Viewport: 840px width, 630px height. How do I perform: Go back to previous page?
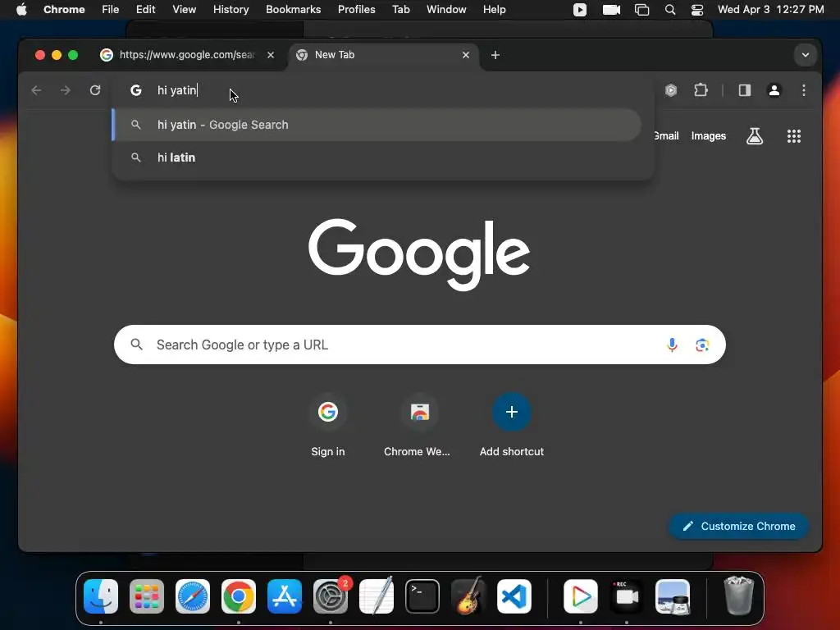pos(36,90)
